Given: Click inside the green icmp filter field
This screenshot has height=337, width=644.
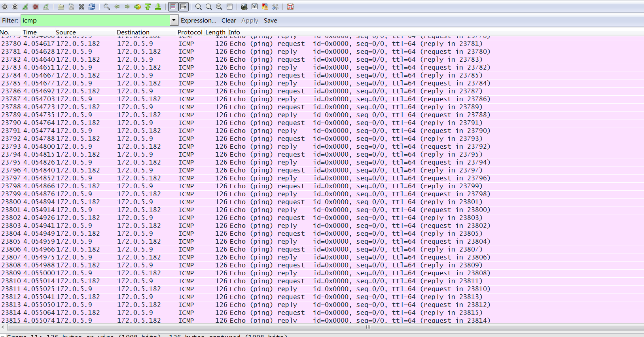Looking at the screenshot, I should pyautogui.click(x=95, y=21).
